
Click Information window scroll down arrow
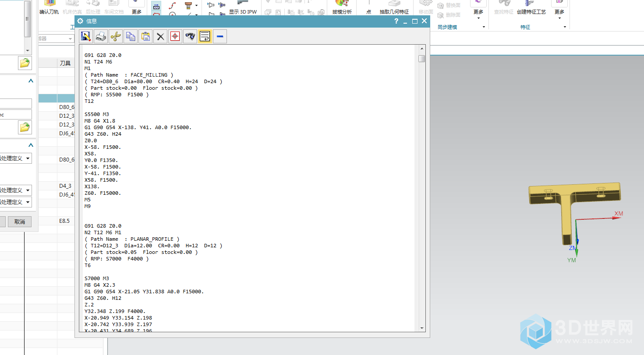[x=422, y=328]
